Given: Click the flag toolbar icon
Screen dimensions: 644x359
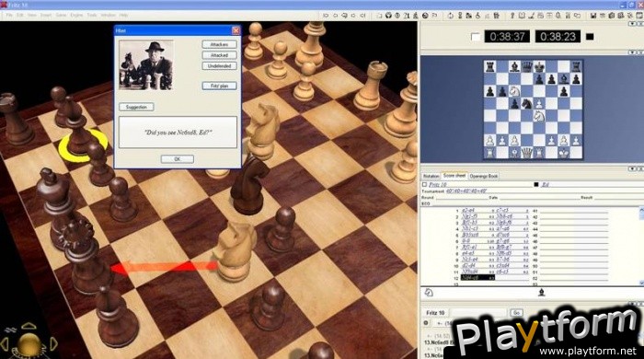Looking at the screenshot, I should (x=434, y=16).
